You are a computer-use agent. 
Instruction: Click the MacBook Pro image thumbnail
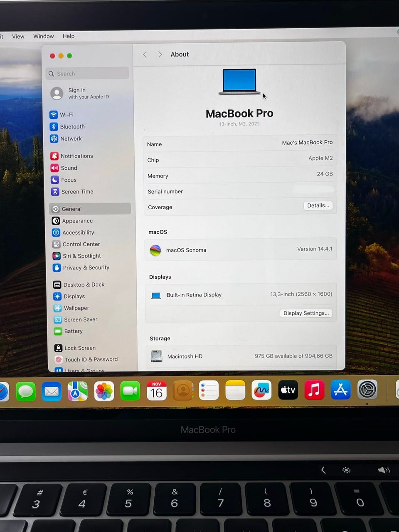point(239,82)
